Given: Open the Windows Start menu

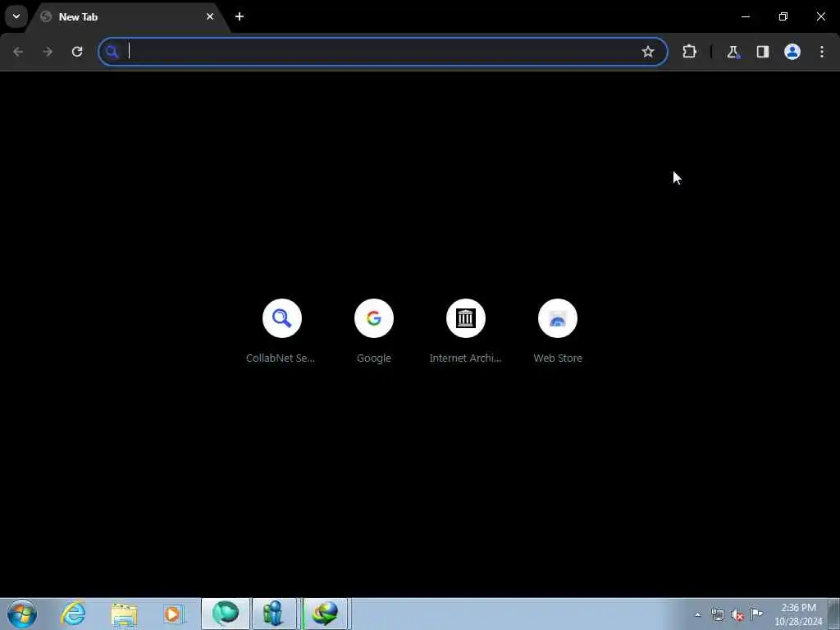Looking at the screenshot, I should click(22, 614).
